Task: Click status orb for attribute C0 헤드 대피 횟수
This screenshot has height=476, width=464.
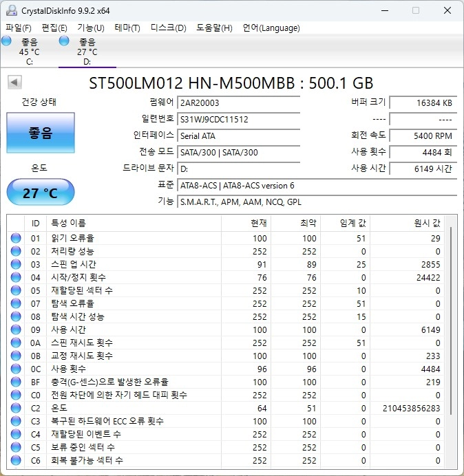Action: [x=16, y=395]
